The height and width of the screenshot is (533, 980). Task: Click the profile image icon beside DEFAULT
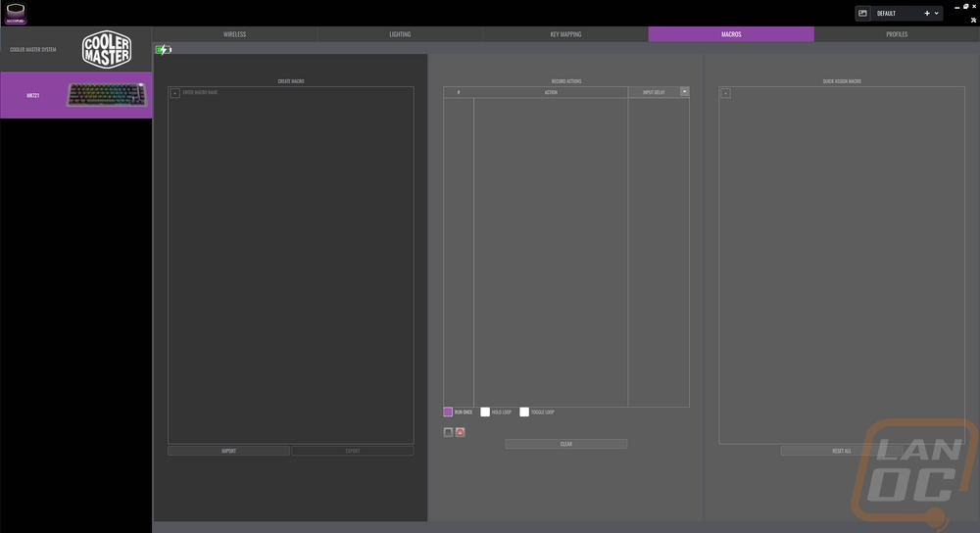point(862,14)
